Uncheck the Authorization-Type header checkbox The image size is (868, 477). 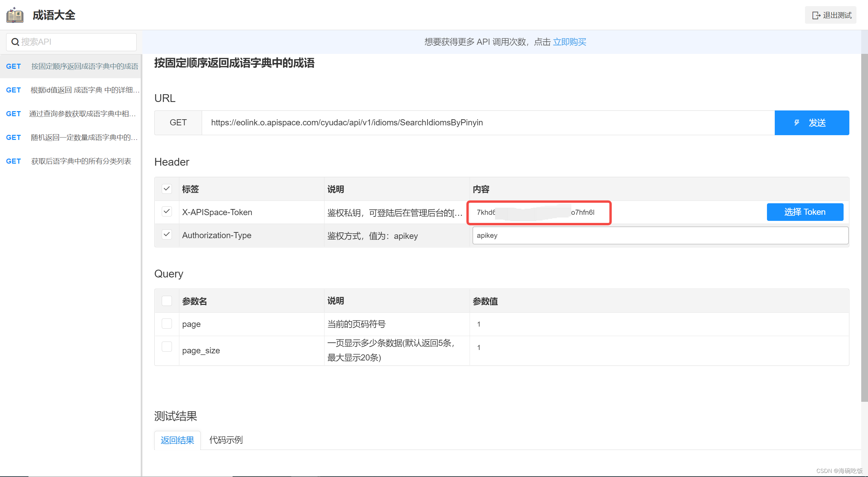coord(166,235)
